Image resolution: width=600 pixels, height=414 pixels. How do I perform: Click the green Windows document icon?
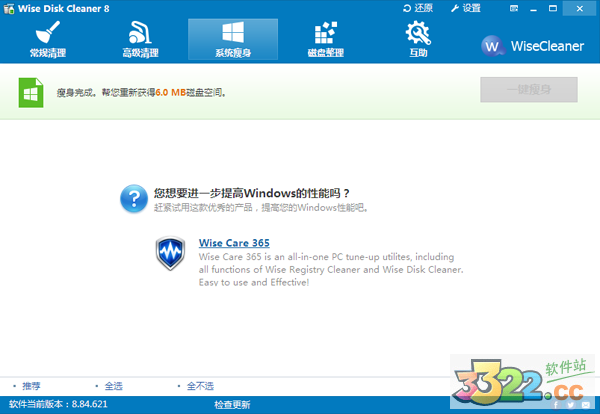tap(31, 93)
